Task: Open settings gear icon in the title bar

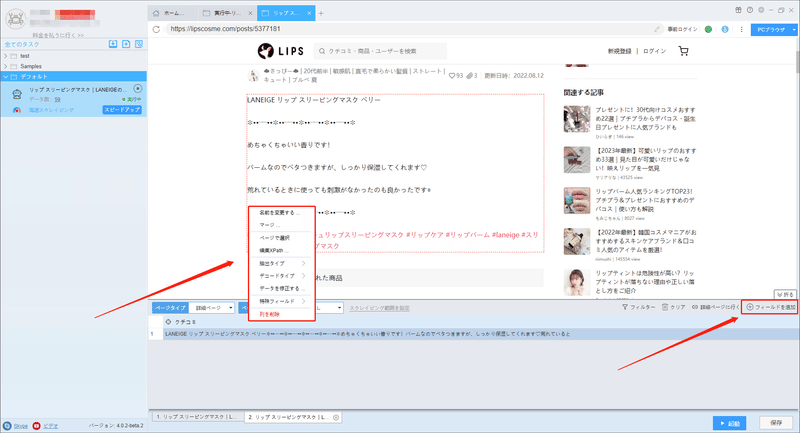Action: coord(761,10)
